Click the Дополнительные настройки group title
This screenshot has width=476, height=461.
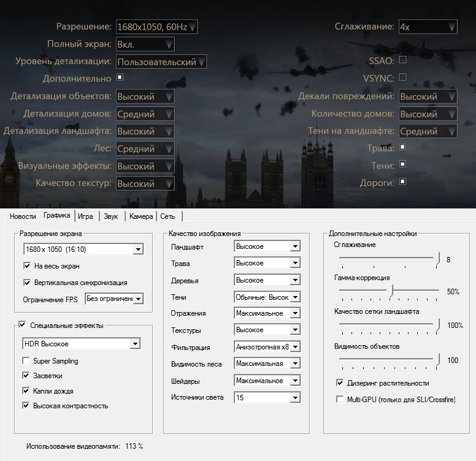click(373, 234)
